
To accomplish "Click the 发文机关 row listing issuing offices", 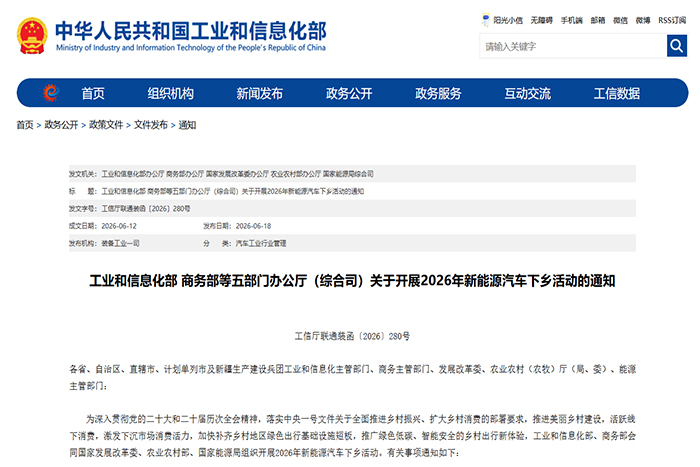I will pos(352,174).
